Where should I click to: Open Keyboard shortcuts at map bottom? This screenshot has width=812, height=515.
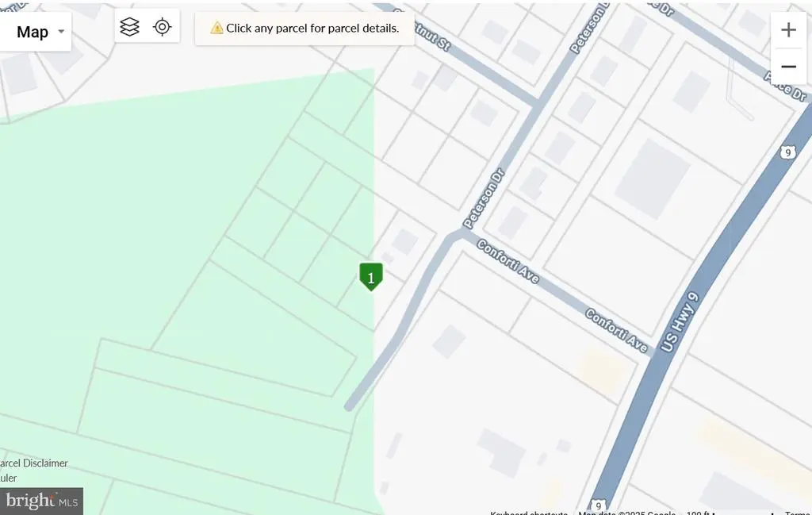(529, 513)
